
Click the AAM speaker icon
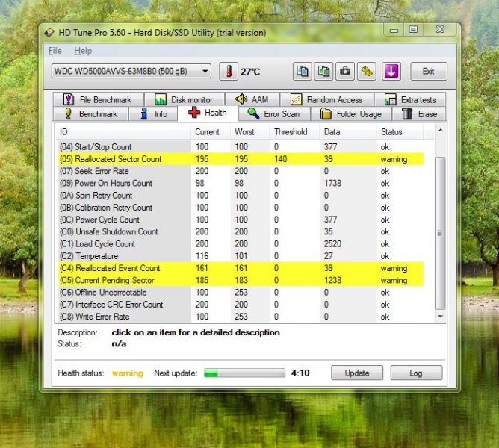241,99
